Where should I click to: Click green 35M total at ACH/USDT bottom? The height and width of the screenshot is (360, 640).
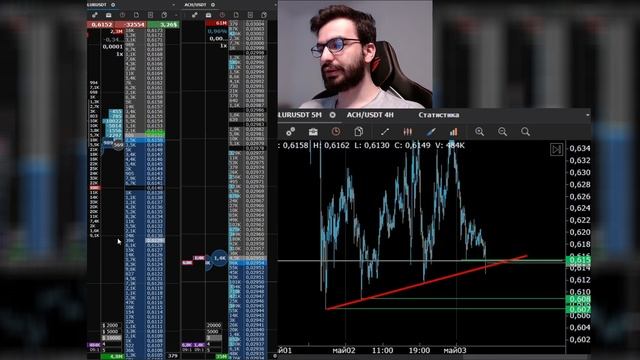click(x=221, y=356)
